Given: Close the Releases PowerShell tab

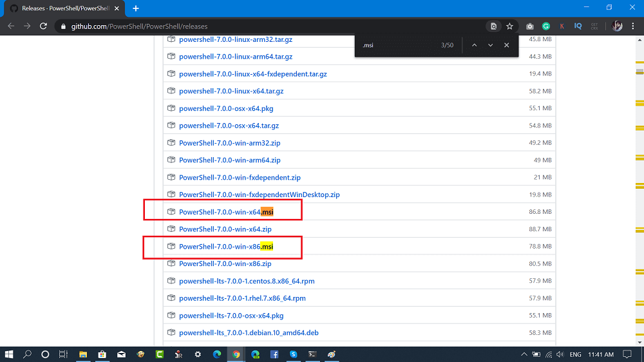Looking at the screenshot, I should (117, 8).
